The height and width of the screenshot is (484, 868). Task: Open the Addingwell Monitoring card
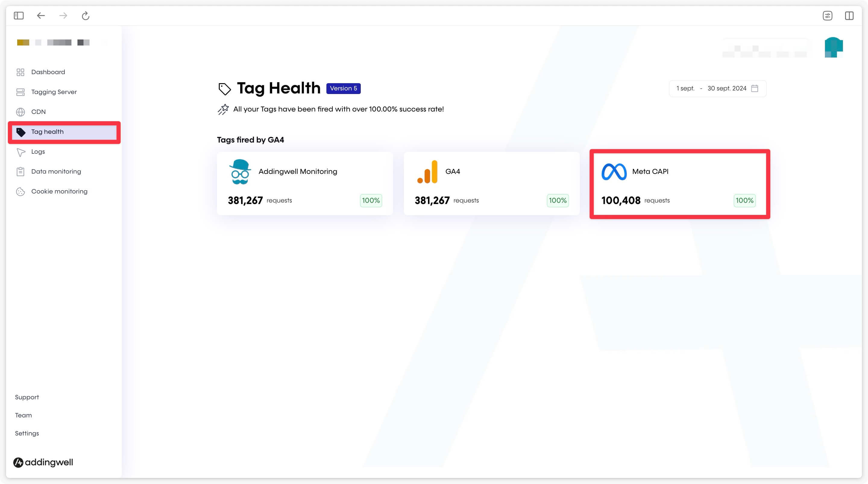(x=305, y=183)
